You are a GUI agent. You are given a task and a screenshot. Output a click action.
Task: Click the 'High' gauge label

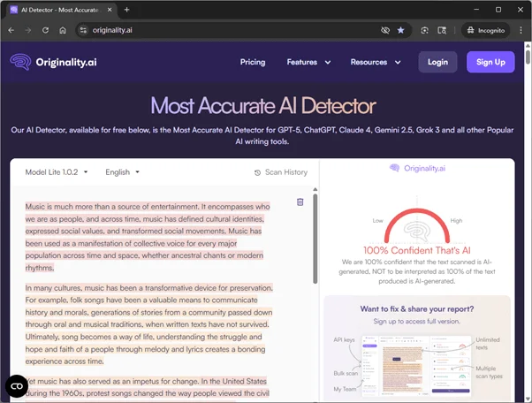[x=456, y=220]
